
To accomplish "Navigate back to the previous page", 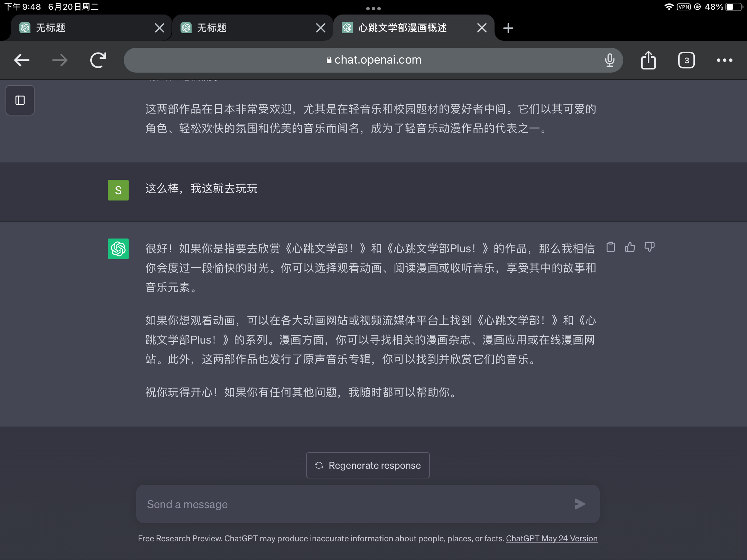I will click(x=21, y=59).
